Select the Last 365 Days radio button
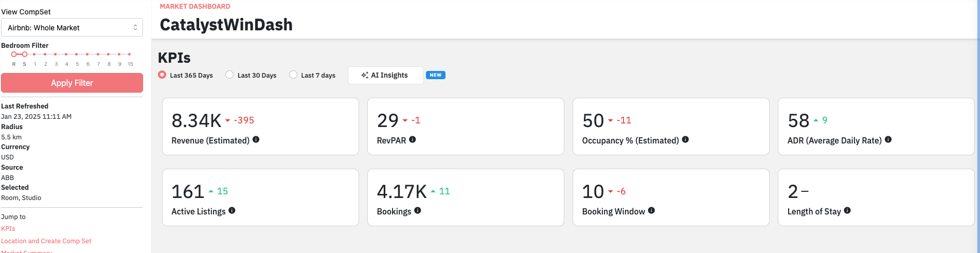The height and width of the screenshot is (253, 980). (x=162, y=75)
